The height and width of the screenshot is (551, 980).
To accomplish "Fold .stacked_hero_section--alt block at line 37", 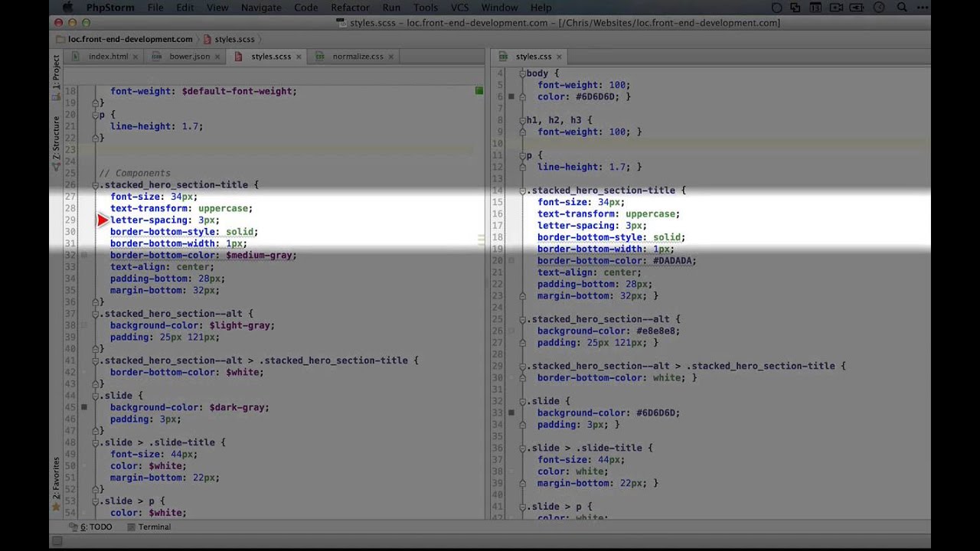I will point(96,314).
